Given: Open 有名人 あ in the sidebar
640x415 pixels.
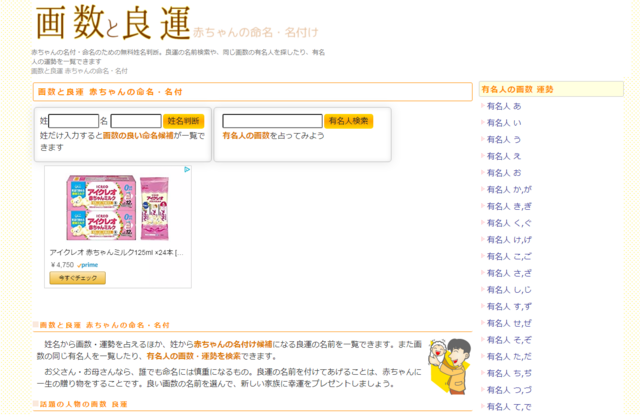Looking at the screenshot, I should [504, 106].
